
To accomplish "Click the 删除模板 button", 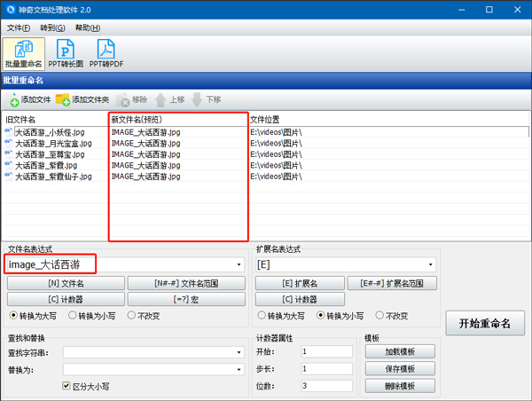I will click(x=400, y=386).
